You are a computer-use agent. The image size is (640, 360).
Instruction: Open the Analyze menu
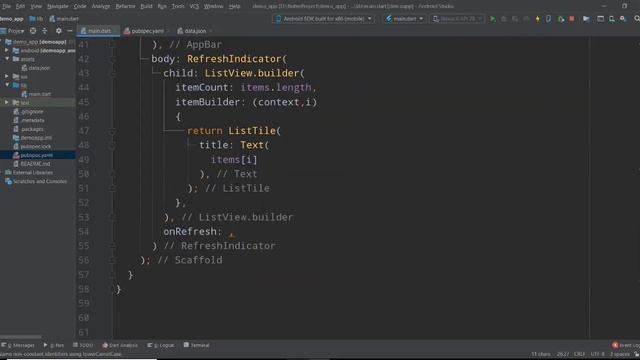(x=101, y=6)
